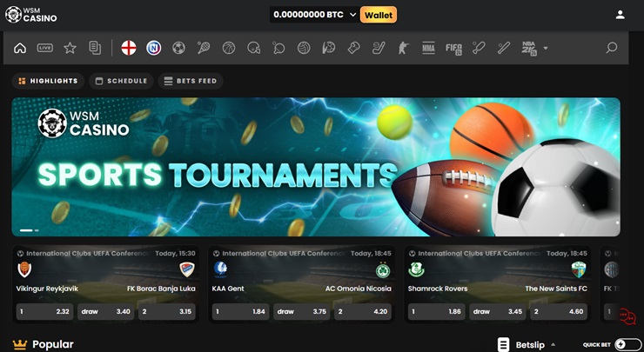Bet on FK Borac Banja Luka 3.15
The image size is (644, 352).
point(167,311)
